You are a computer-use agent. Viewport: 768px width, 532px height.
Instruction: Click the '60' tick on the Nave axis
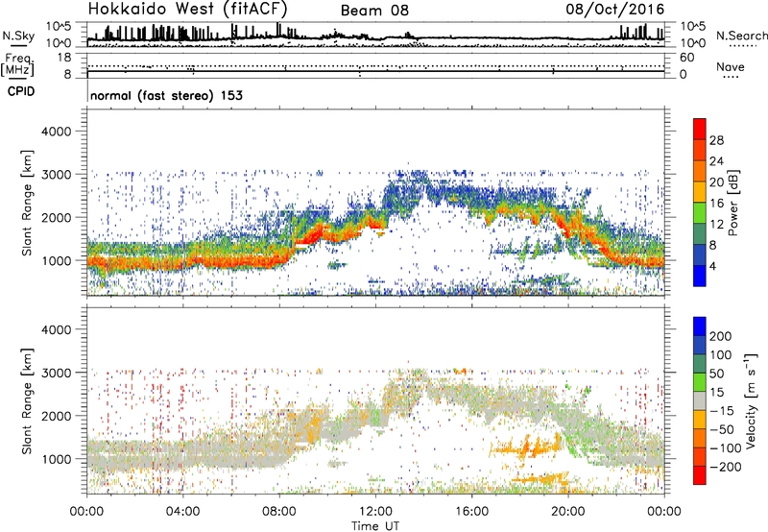[x=686, y=58]
